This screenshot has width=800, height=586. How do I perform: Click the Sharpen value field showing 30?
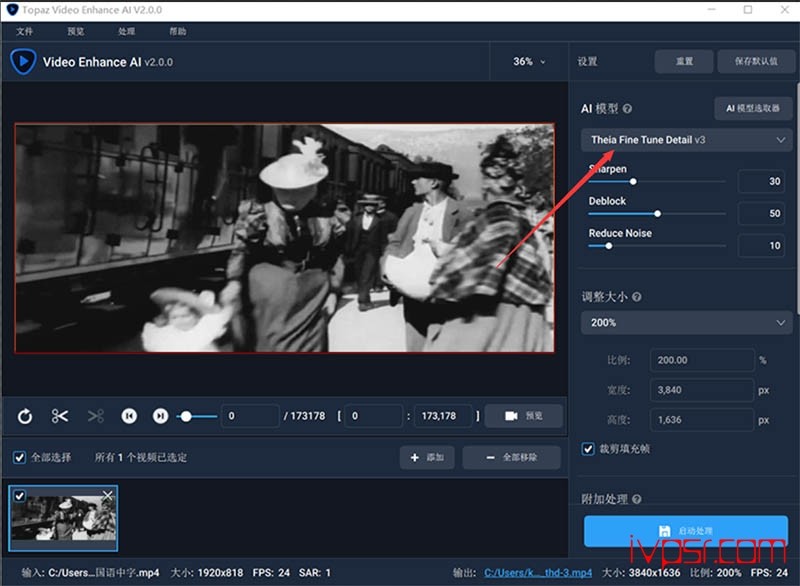[x=761, y=181]
